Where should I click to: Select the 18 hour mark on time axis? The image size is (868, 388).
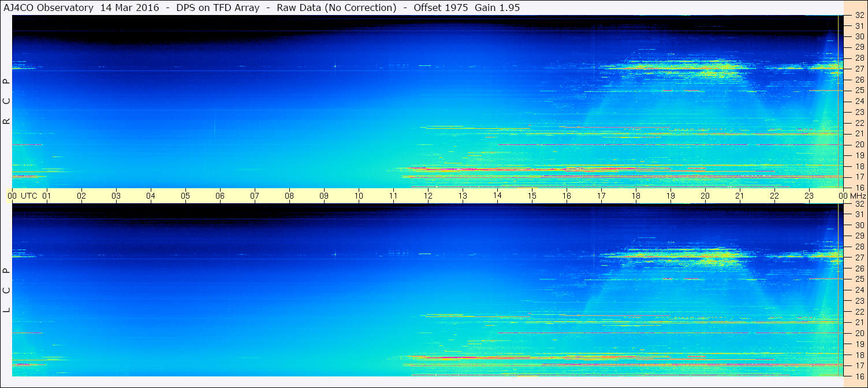click(636, 196)
